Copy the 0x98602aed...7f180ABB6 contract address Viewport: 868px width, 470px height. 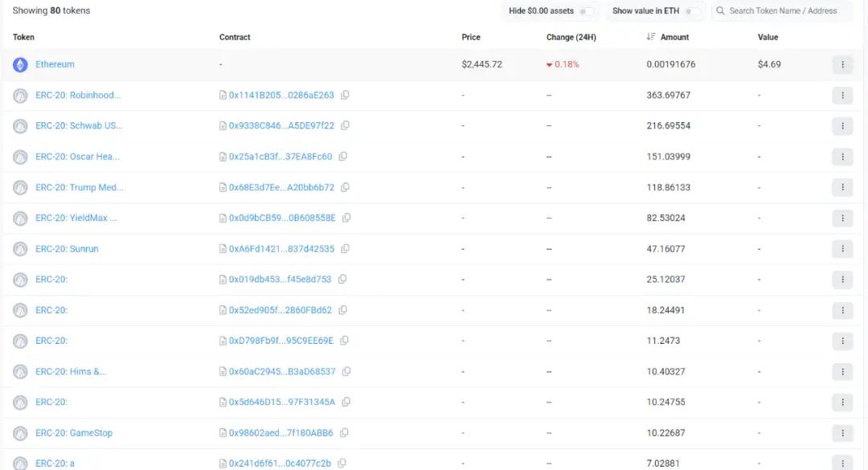(x=344, y=433)
